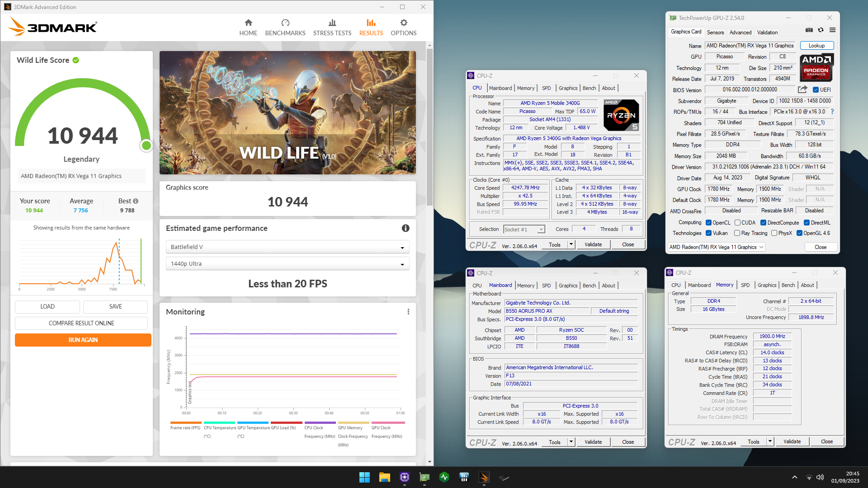Image resolution: width=868 pixels, height=488 pixels.
Task: Click the Wild Life banner image
Action: click(x=288, y=113)
